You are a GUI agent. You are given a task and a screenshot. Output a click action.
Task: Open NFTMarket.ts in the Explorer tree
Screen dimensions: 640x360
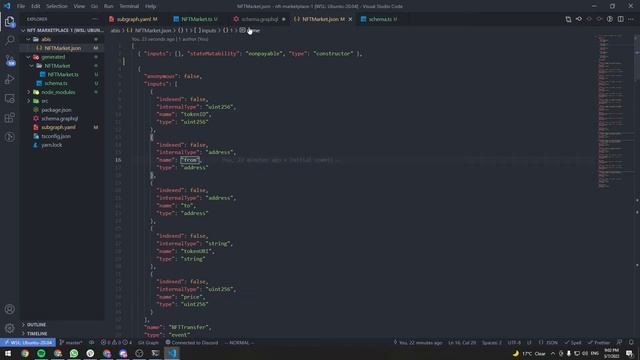63,74
